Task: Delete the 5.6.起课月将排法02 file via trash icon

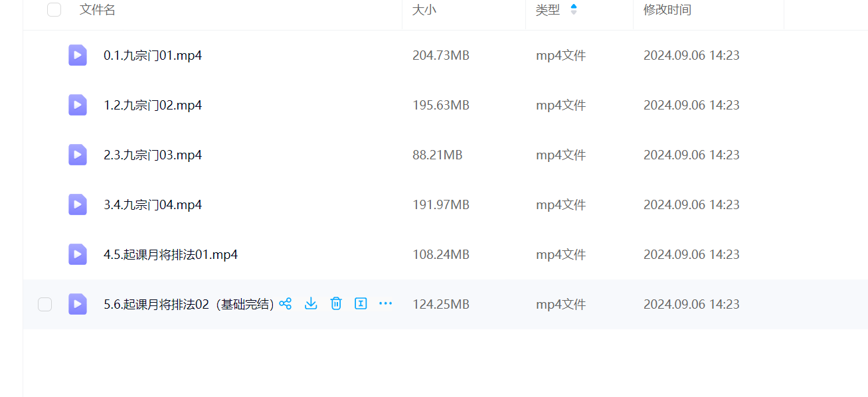Action: coord(336,304)
